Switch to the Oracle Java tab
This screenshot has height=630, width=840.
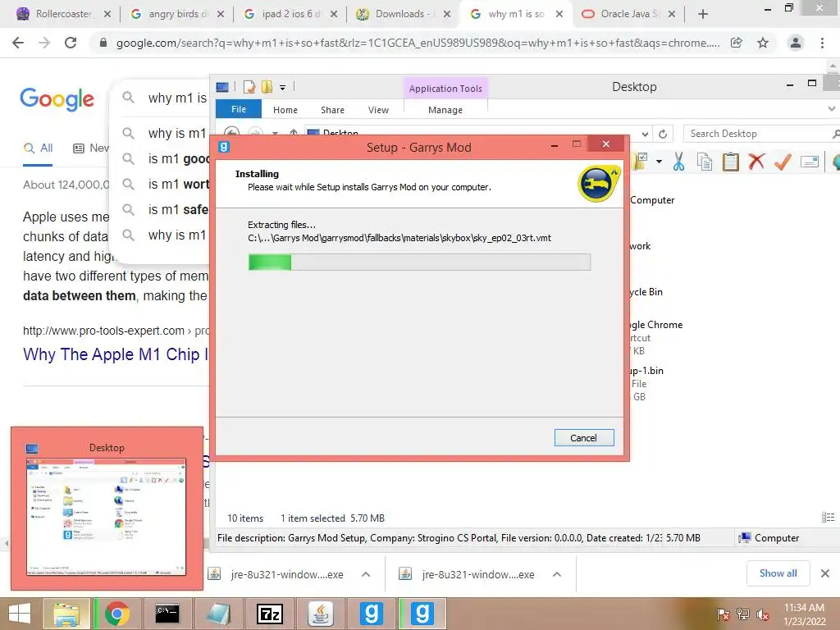click(628, 14)
